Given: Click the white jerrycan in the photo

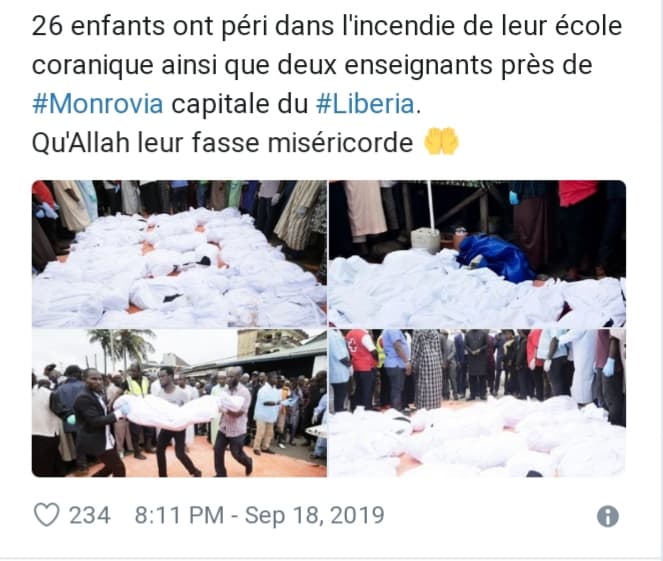Looking at the screenshot, I should coord(425,240).
